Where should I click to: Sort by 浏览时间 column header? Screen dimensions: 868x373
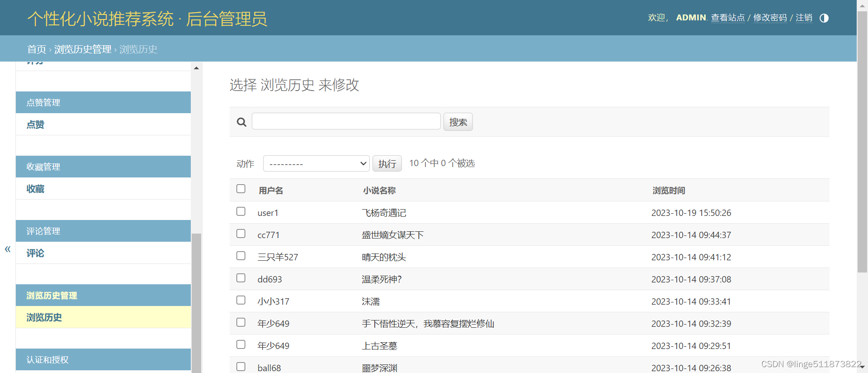(669, 191)
